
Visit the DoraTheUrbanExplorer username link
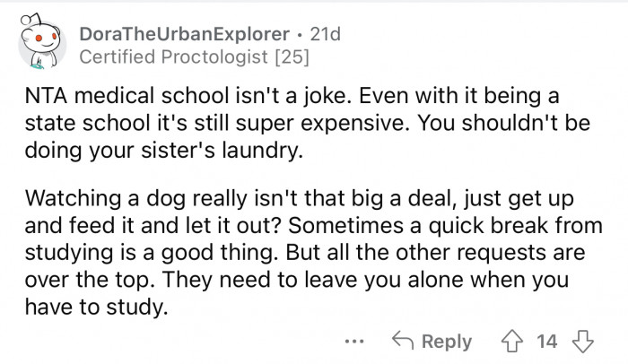pos(186,34)
